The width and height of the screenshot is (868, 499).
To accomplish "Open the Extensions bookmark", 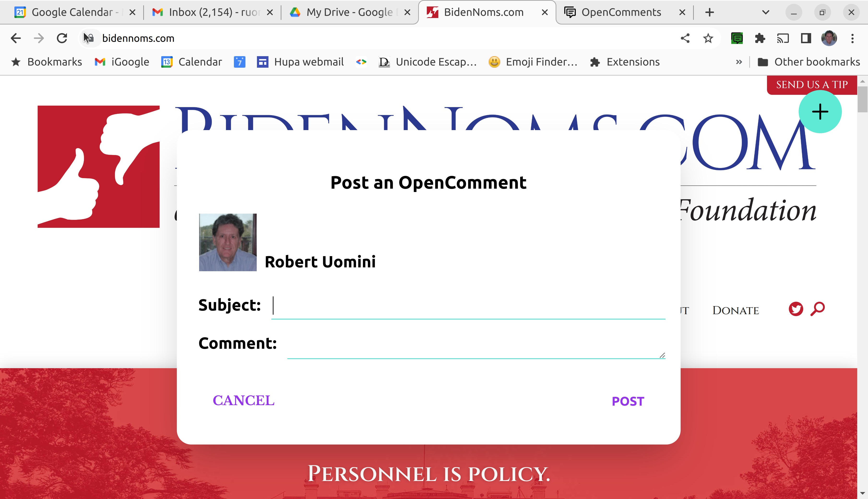I will (x=625, y=62).
